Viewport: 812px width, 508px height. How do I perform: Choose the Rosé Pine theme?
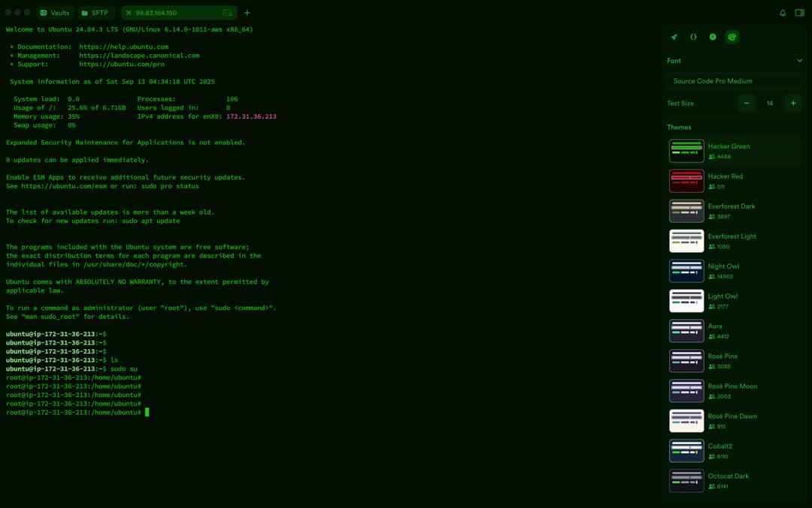(x=734, y=361)
